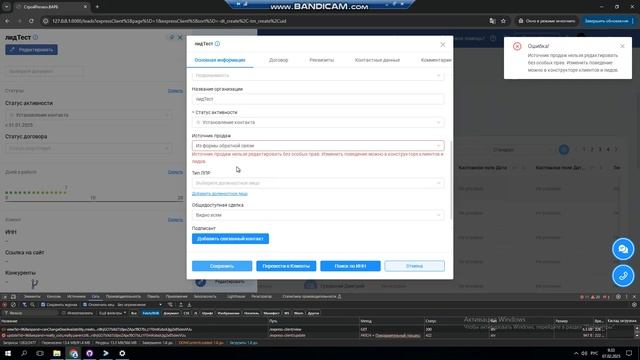
Task: Open a new browser tab with plus
Action: coord(97,7)
